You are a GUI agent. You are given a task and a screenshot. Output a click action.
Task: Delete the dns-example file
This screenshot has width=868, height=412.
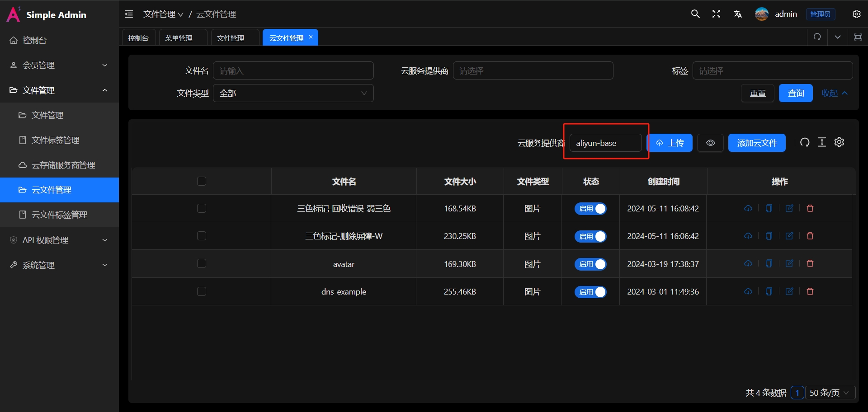pyautogui.click(x=810, y=291)
